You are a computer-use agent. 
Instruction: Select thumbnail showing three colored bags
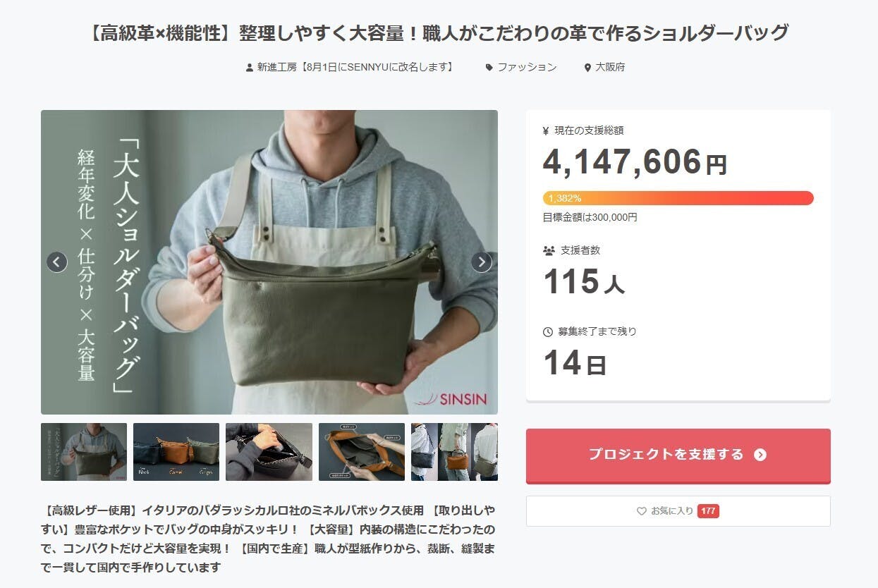click(176, 452)
